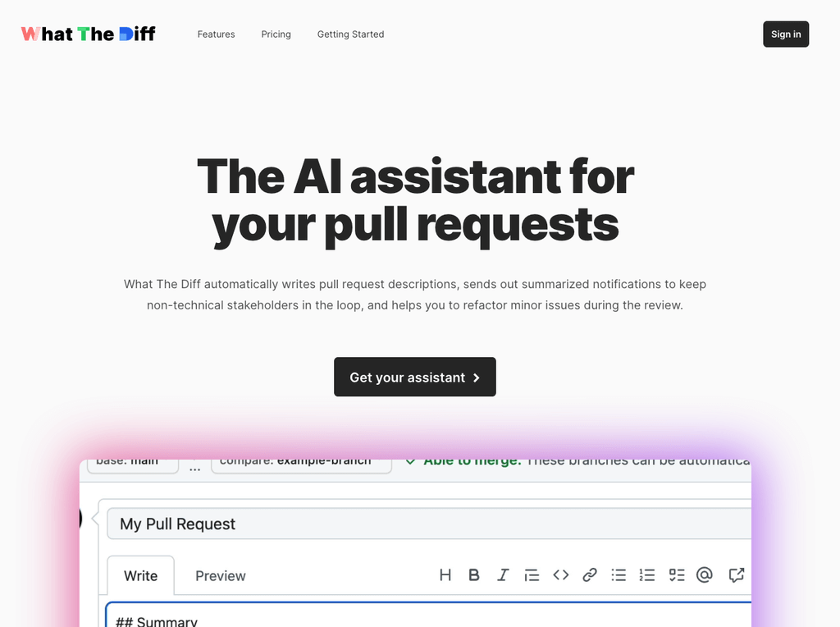The image size is (840, 627).
Task: Toggle bold formatting icon
Action: tap(473, 575)
